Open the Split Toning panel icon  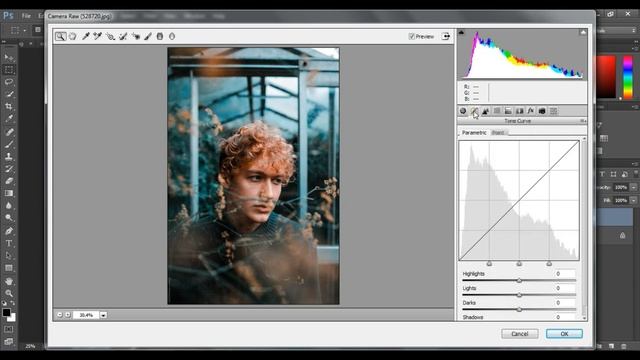[508, 111]
